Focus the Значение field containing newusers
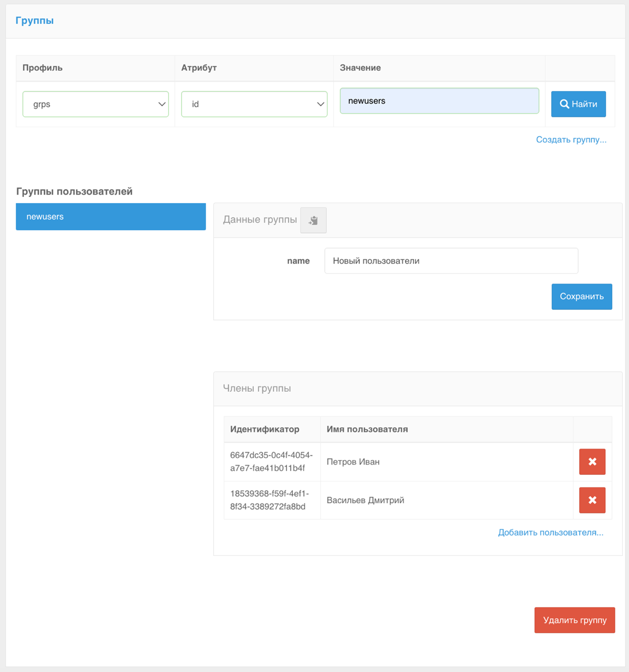Viewport: 629px width, 672px height. tap(439, 101)
